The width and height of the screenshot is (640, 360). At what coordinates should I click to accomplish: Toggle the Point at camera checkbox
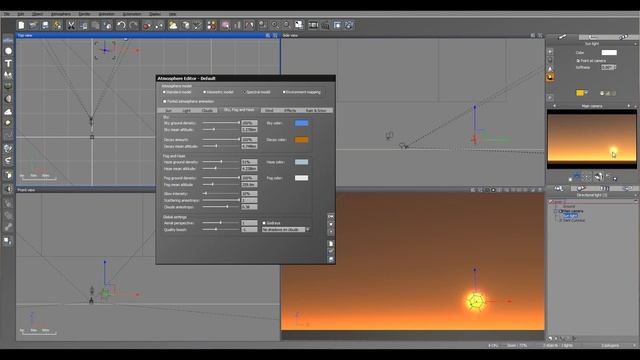pos(578,61)
